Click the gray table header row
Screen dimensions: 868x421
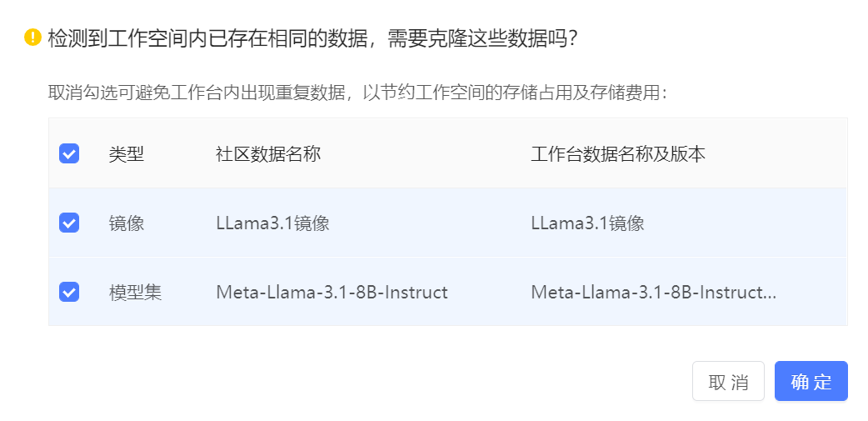click(x=448, y=153)
